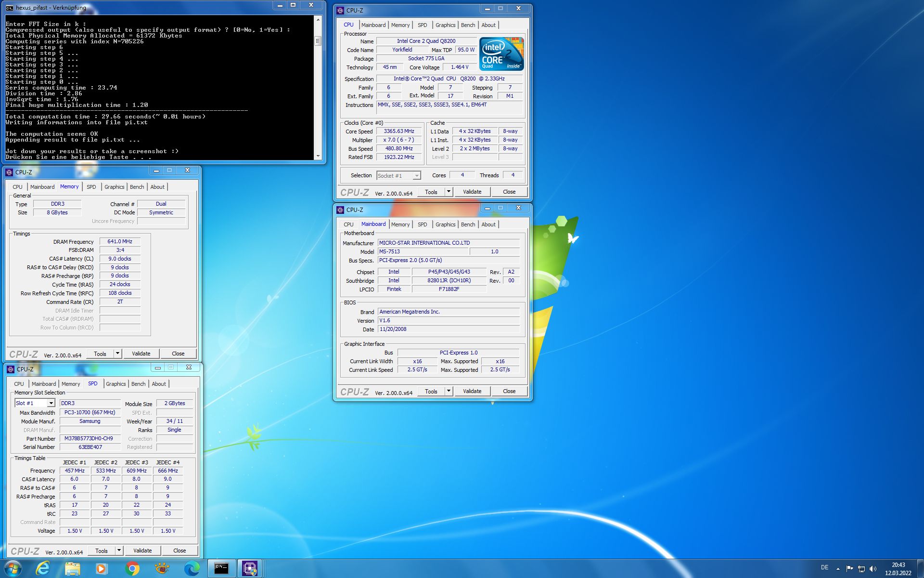The height and width of the screenshot is (578, 924).
Task: Click Close button in SPD CPU-Z window
Action: pyautogui.click(x=180, y=551)
